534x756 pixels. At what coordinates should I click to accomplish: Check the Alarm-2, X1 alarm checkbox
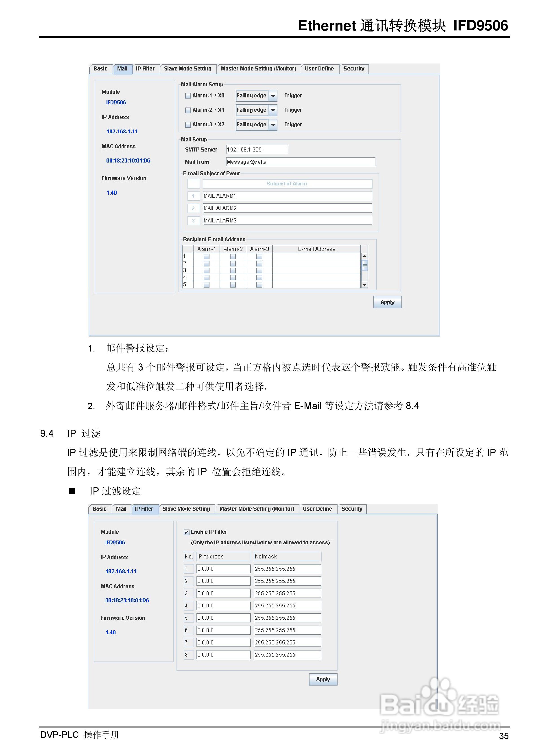188,110
